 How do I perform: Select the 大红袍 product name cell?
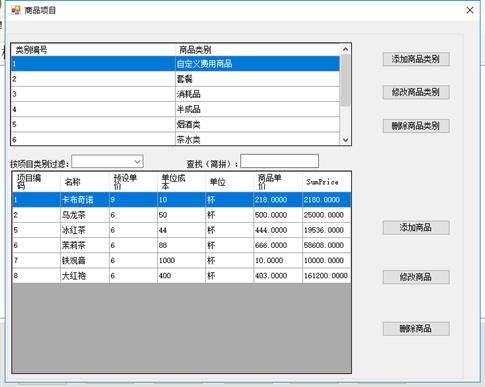tap(85, 276)
